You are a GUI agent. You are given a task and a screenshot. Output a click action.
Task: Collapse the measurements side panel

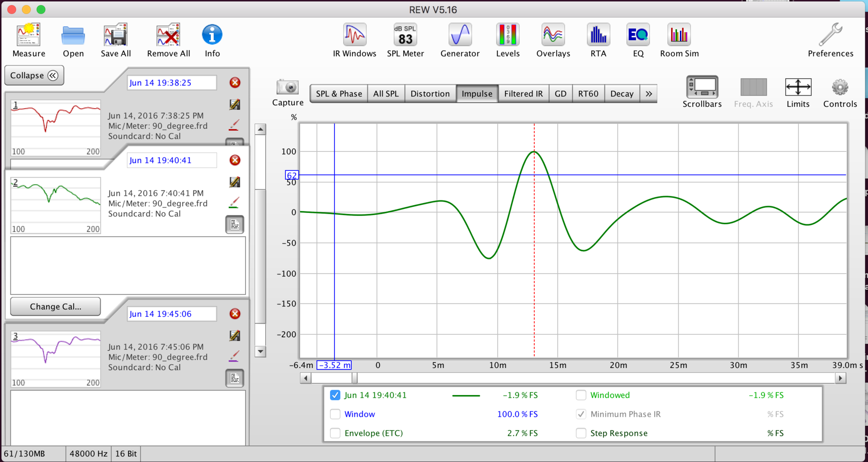[34, 75]
